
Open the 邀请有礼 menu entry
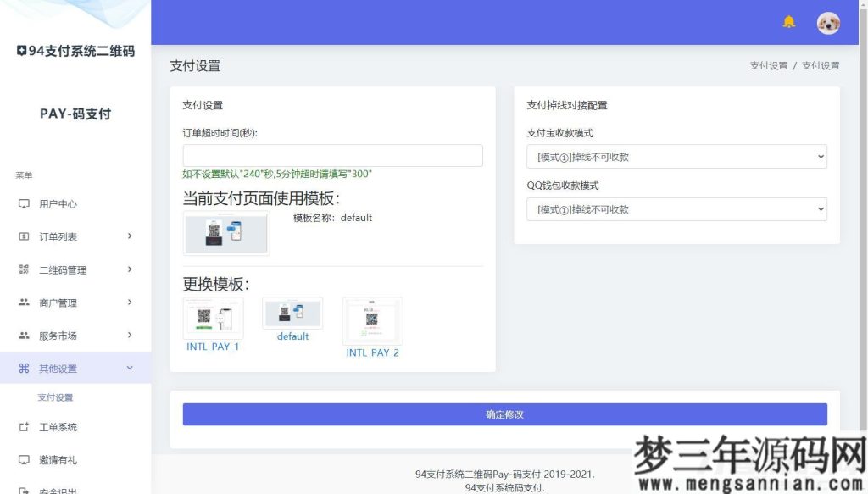25,459
